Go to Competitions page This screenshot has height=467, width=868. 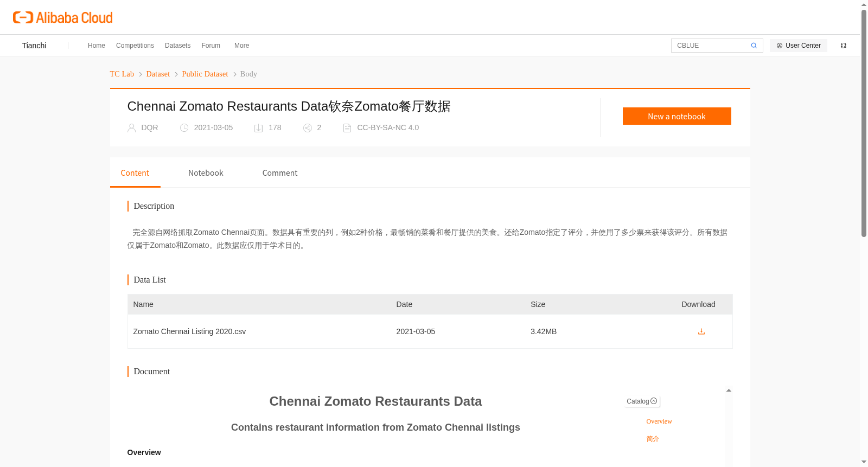[x=135, y=46]
